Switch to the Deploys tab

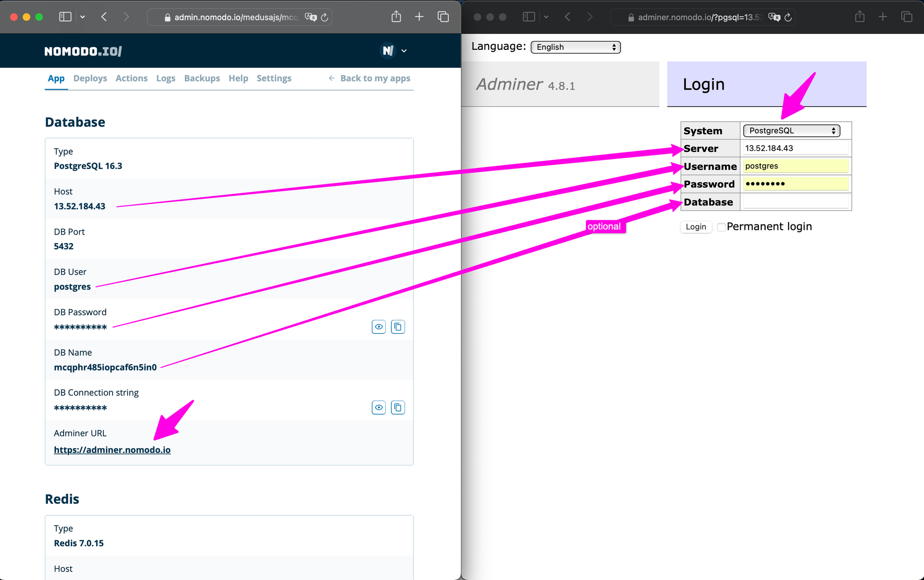coord(90,79)
